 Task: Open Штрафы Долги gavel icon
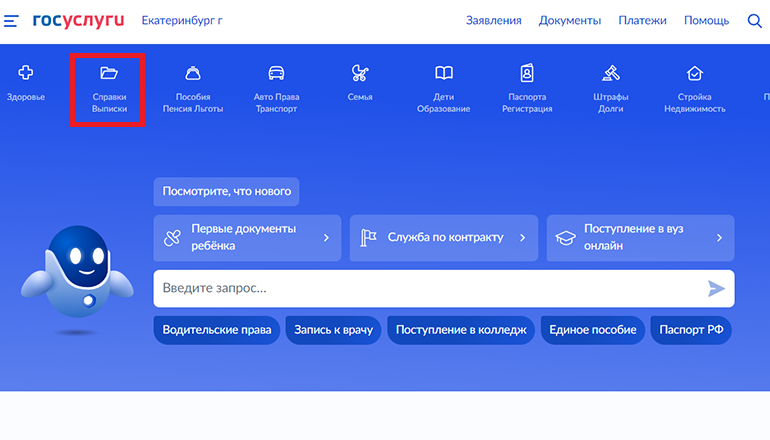point(610,74)
